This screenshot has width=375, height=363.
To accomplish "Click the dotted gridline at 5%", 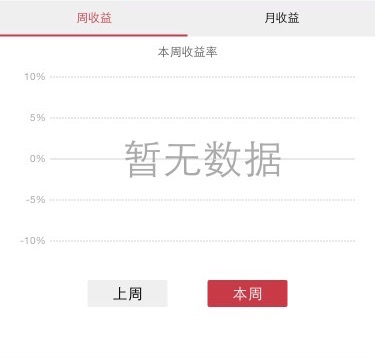I will (202, 118).
